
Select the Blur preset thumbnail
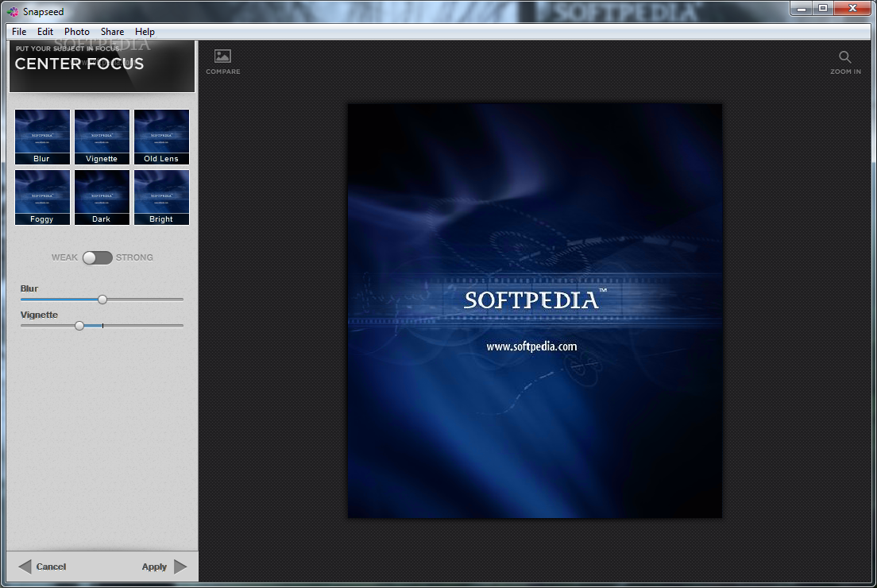coord(43,137)
